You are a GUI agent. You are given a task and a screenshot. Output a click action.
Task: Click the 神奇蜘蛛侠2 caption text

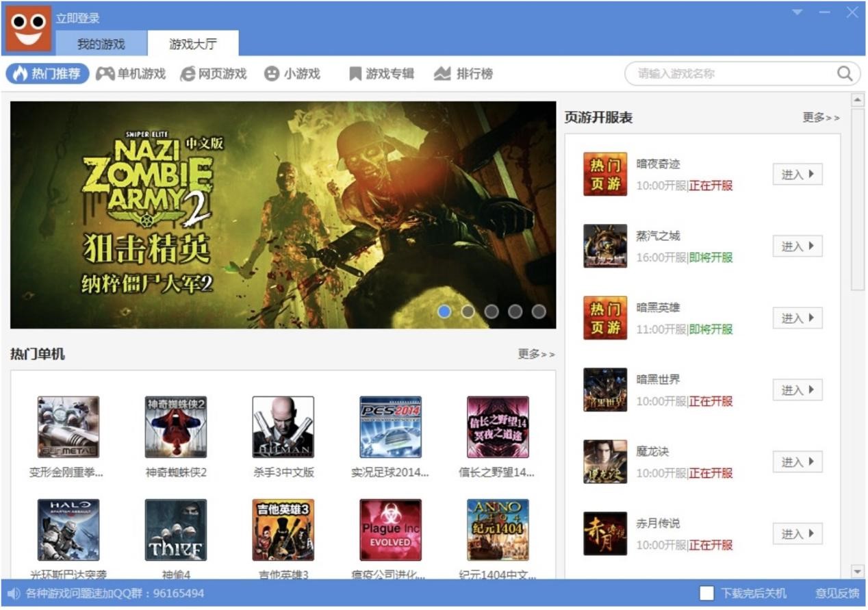[176, 472]
